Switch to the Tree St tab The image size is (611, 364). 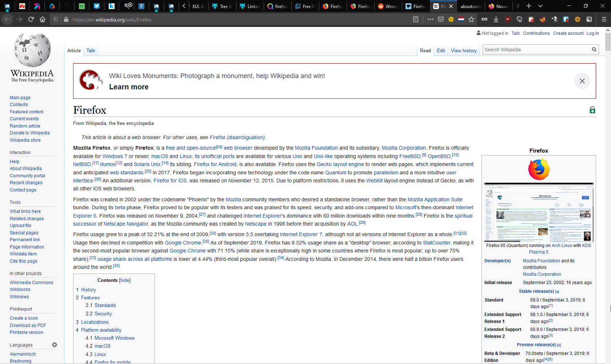point(222,6)
